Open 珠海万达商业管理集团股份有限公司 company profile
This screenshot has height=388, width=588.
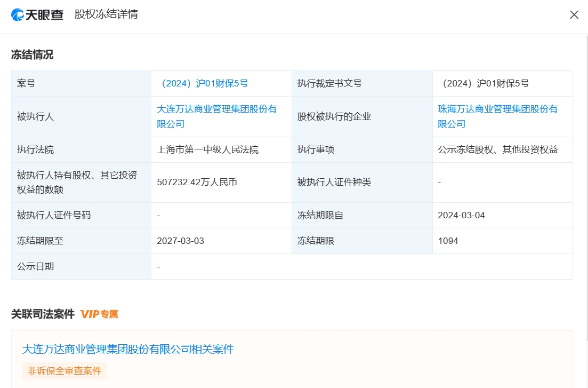[496, 117]
